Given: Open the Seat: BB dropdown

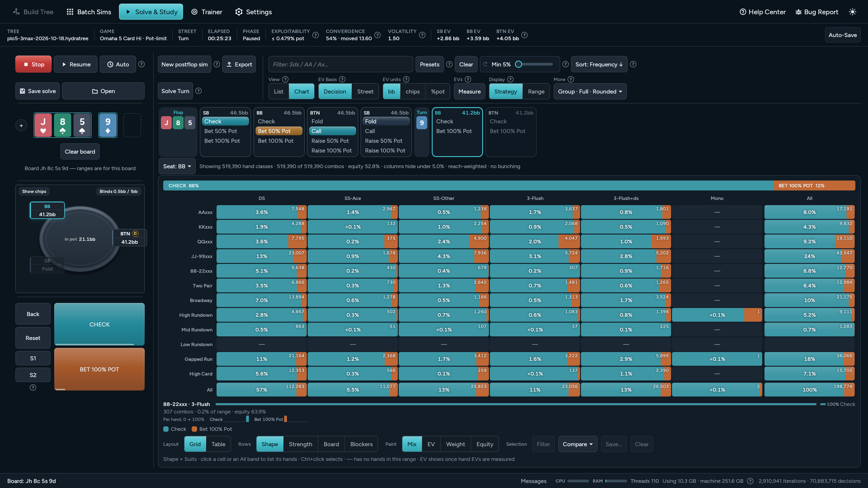Looking at the screenshot, I should 177,166.
